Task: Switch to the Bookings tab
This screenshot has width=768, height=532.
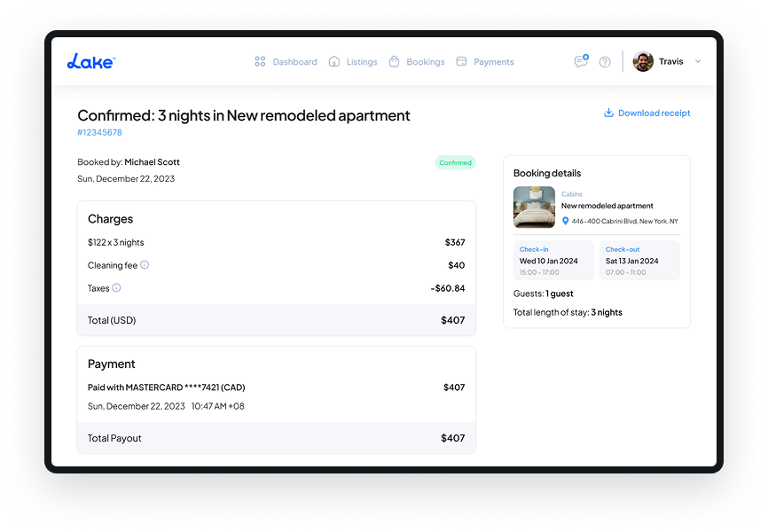Action: pos(417,62)
